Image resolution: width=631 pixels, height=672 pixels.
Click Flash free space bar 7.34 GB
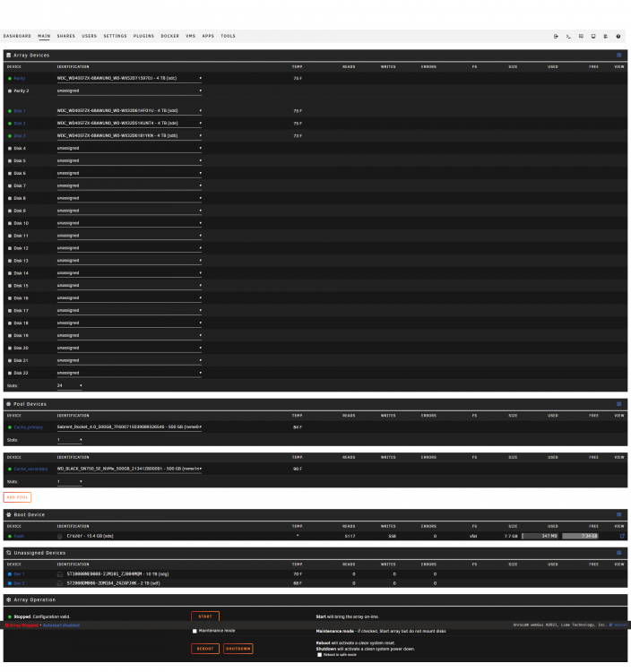coord(581,536)
